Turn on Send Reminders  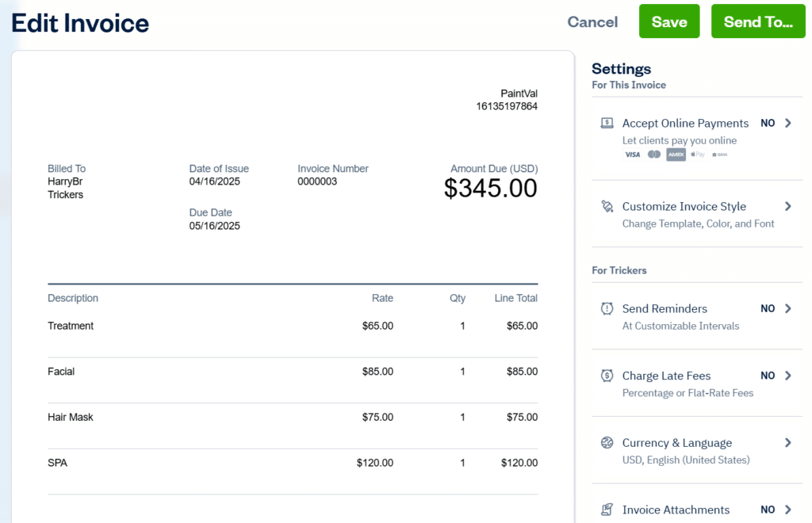[768, 308]
